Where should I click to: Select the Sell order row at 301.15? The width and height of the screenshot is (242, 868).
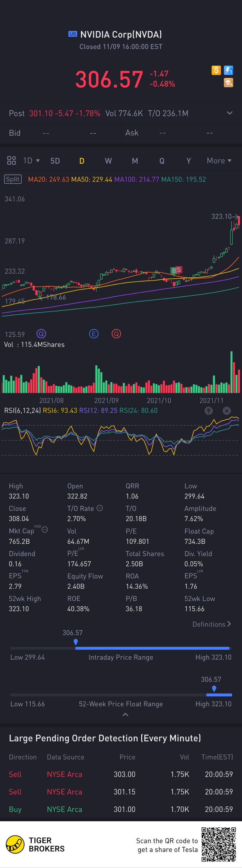pos(121,792)
